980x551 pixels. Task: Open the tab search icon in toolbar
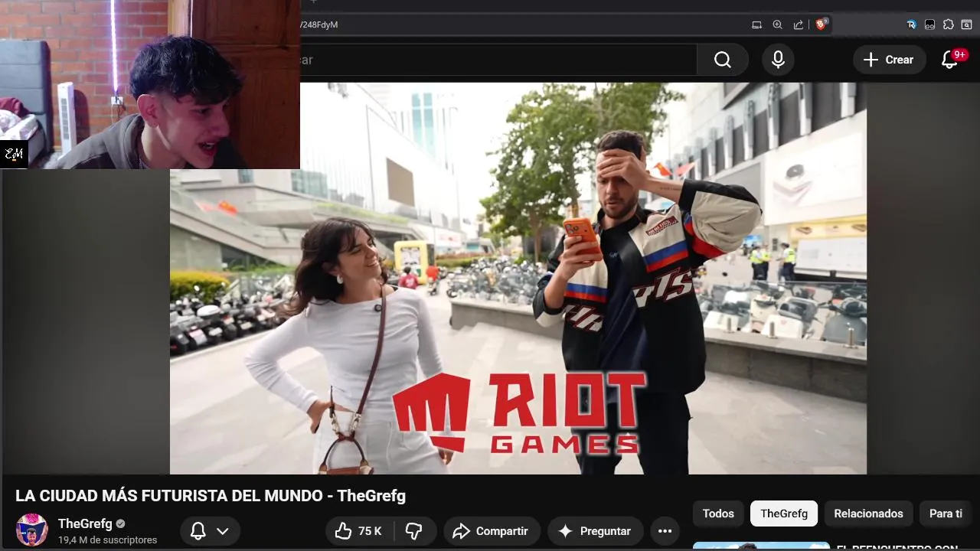(967, 24)
